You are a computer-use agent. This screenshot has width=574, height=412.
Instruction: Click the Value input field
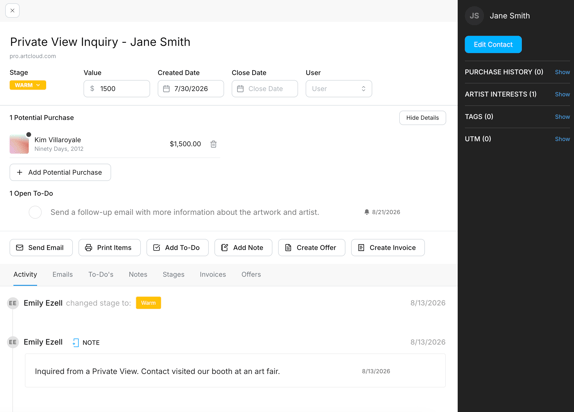click(x=116, y=89)
